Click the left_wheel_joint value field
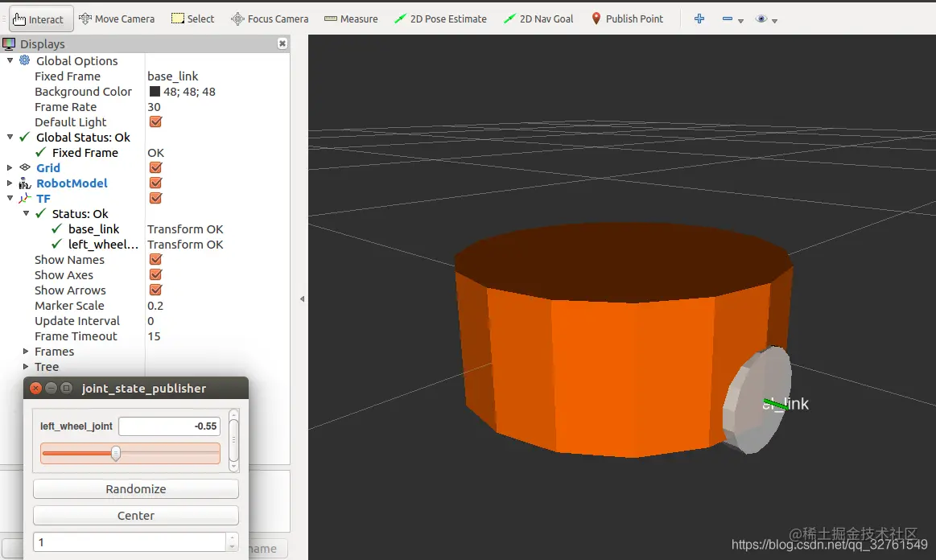936x560 pixels. click(x=170, y=426)
